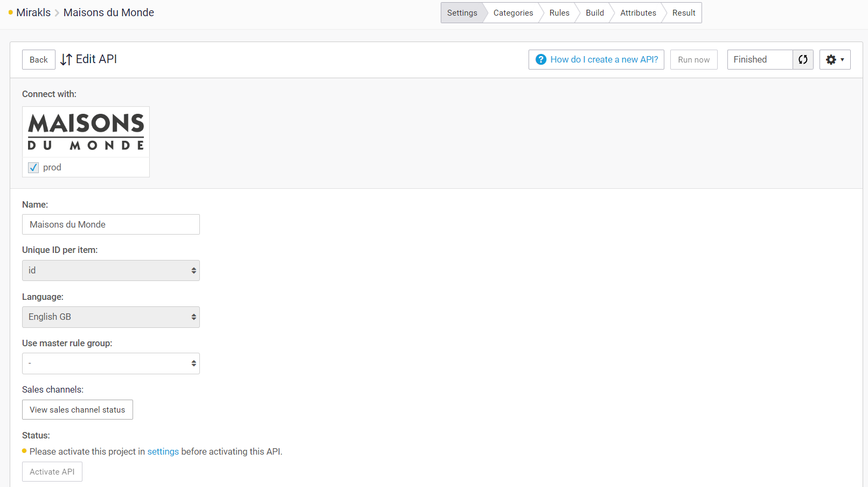Click the yellow status dot beside Mirakls
This screenshot has width=868, height=487.
pos(11,12)
